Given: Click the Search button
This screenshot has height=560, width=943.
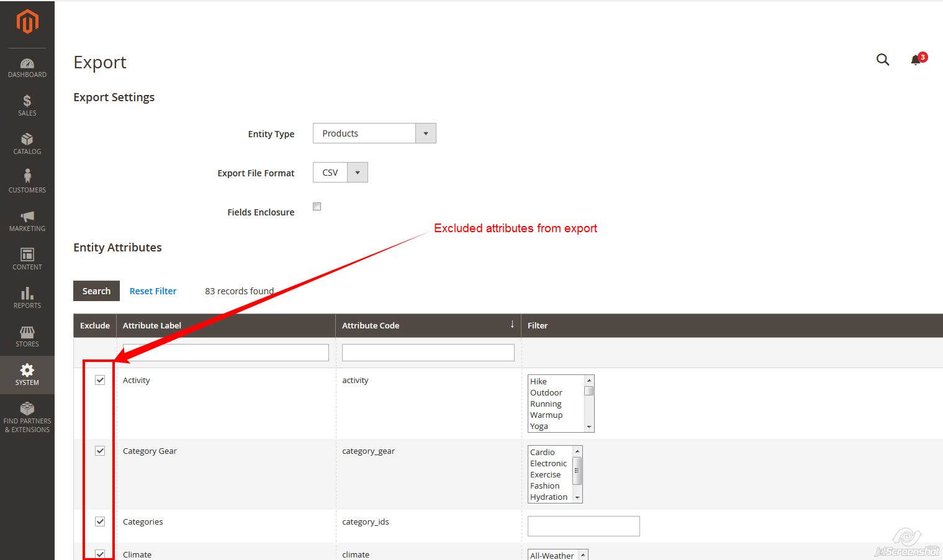Looking at the screenshot, I should point(96,291).
